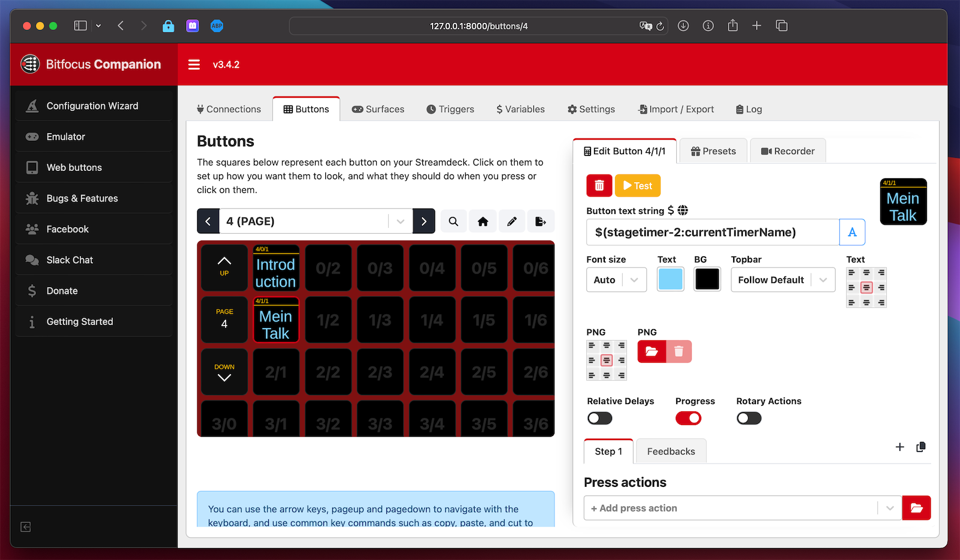Screen dimensions: 960x560
Task: Click the home page icon above the button grid
Action: coord(482,221)
